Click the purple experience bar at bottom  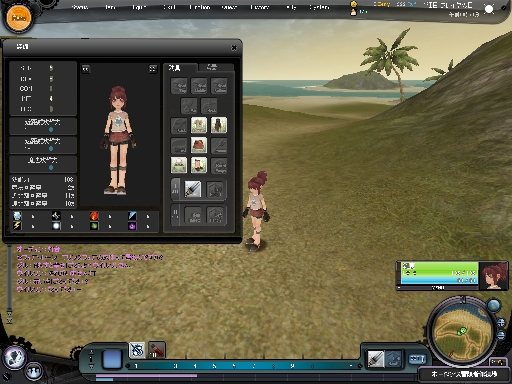[147, 376]
